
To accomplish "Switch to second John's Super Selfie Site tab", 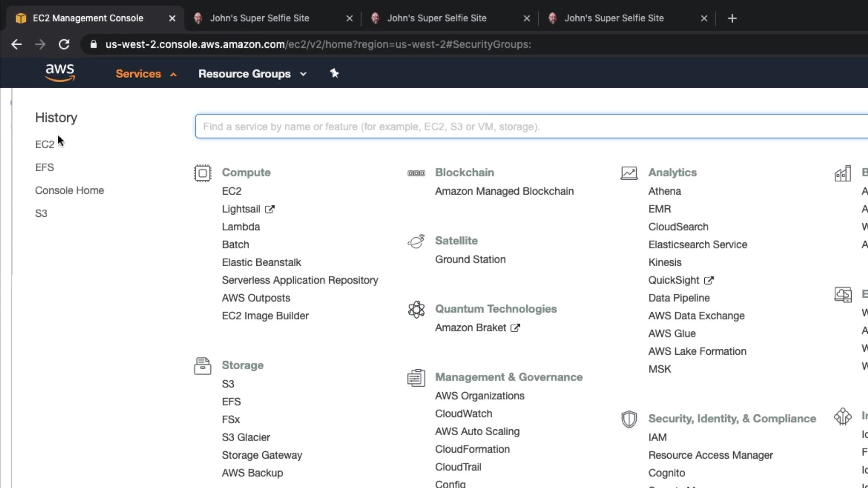I will [437, 18].
